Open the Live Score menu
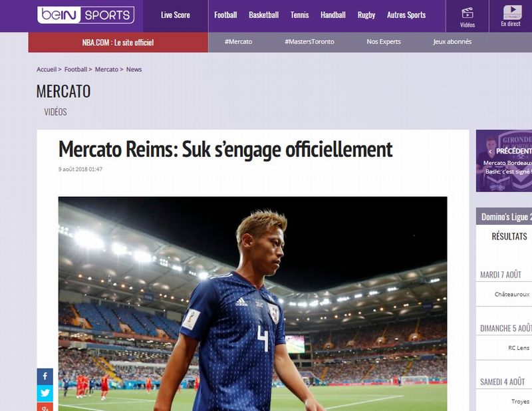This screenshot has height=411, width=532. (175, 15)
